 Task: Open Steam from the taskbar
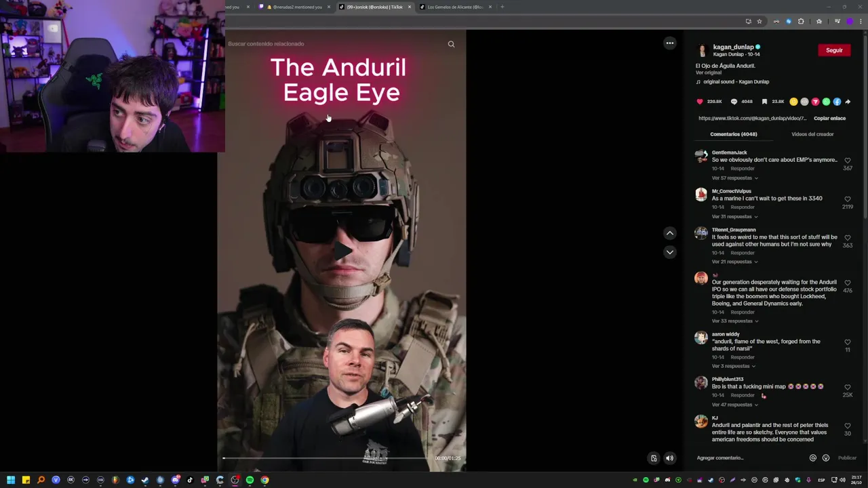point(145,480)
